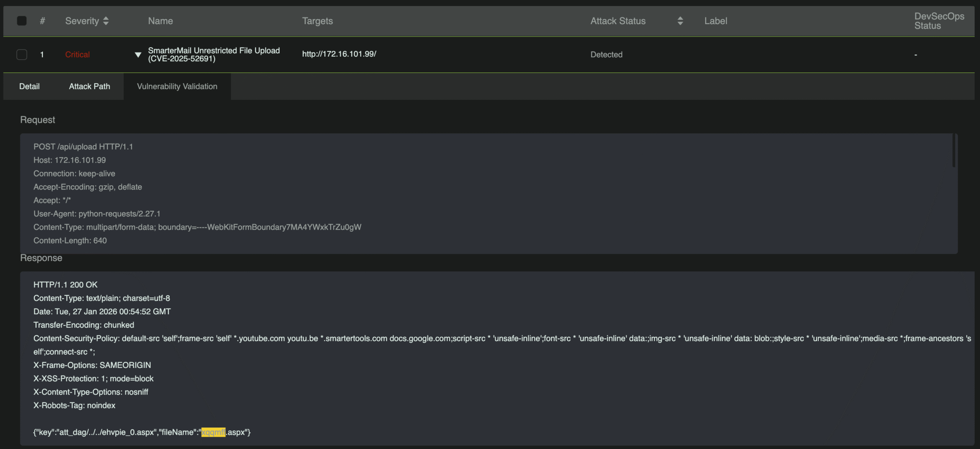Screen dimensions: 980x449
Task: Click the SmarterMail Unrestricted File Upload name
Action: pos(214,54)
